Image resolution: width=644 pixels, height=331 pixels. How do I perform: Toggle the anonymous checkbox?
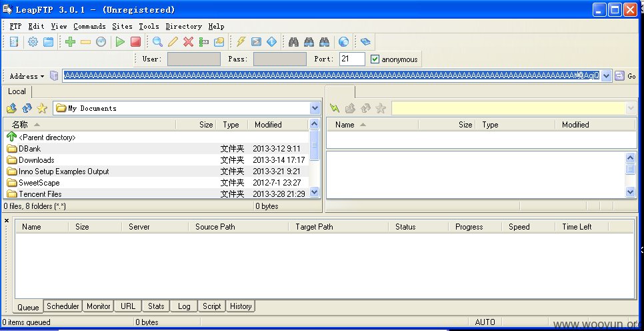pos(375,59)
